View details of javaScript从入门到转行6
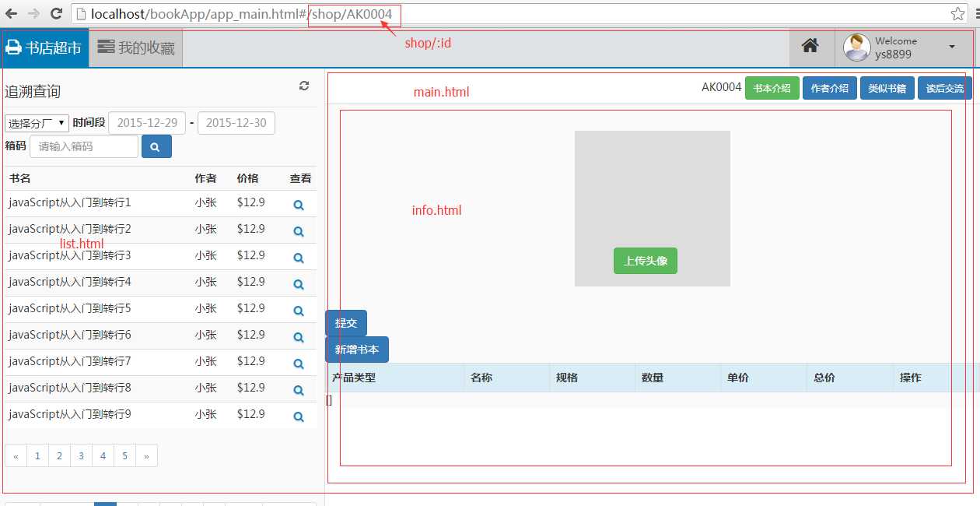 (298, 337)
